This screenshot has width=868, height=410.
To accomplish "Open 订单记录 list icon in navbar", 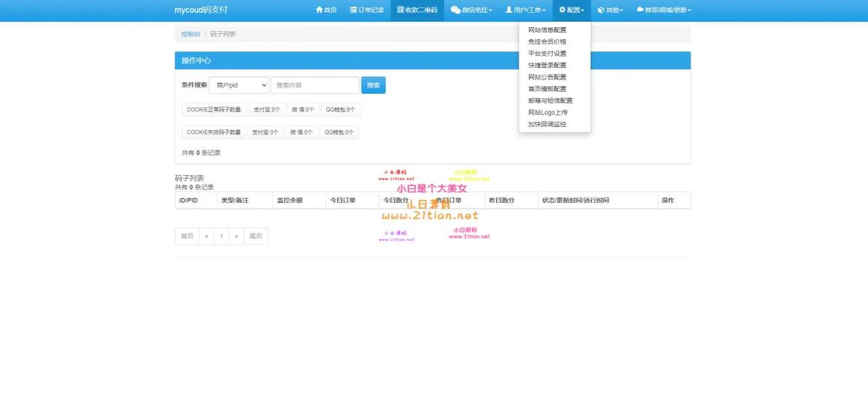I will 353,10.
